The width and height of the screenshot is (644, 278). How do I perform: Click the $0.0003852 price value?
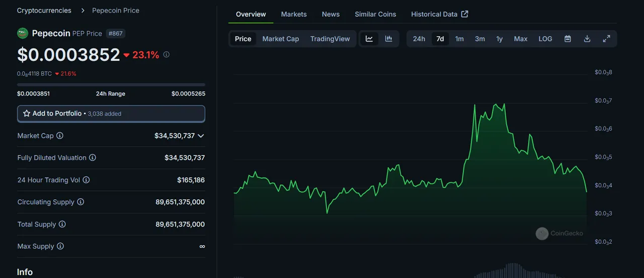click(x=68, y=54)
